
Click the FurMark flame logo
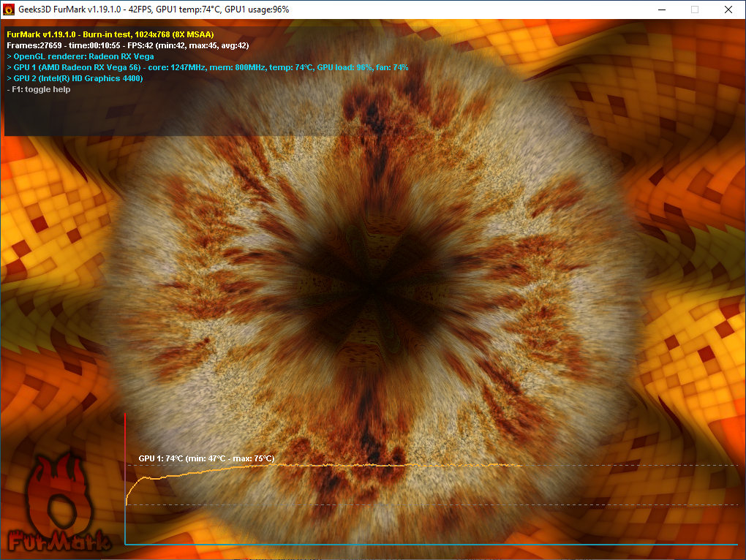(59, 503)
